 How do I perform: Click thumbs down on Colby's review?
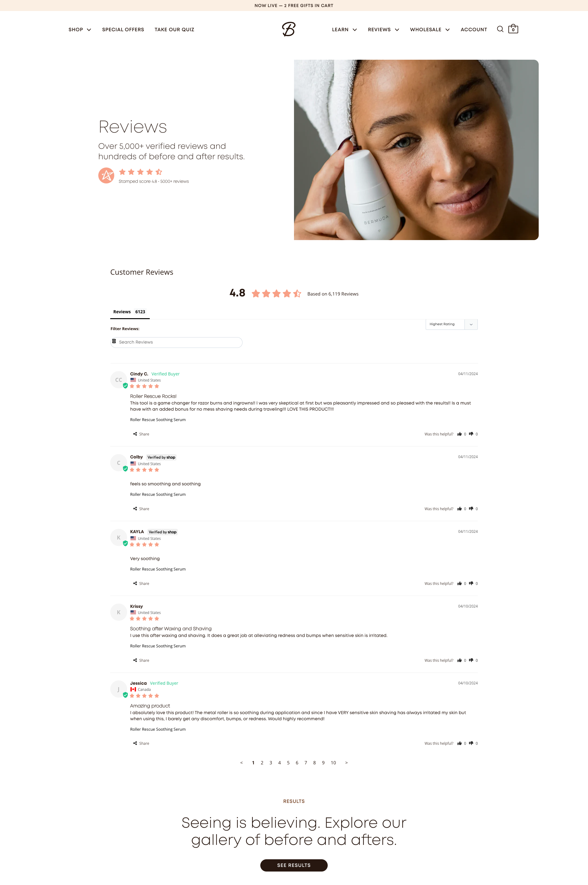pyautogui.click(x=471, y=509)
